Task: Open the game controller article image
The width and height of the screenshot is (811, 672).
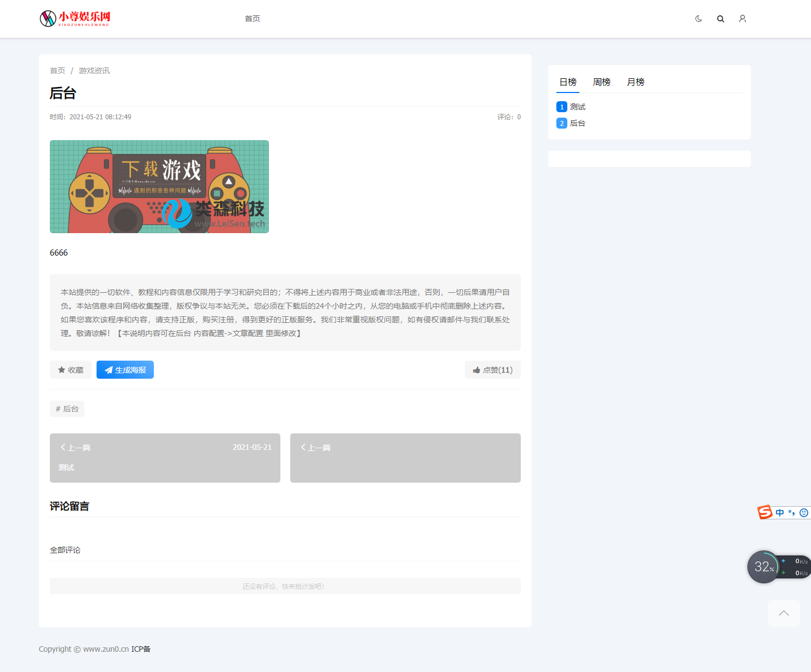Action: [x=159, y=187]
